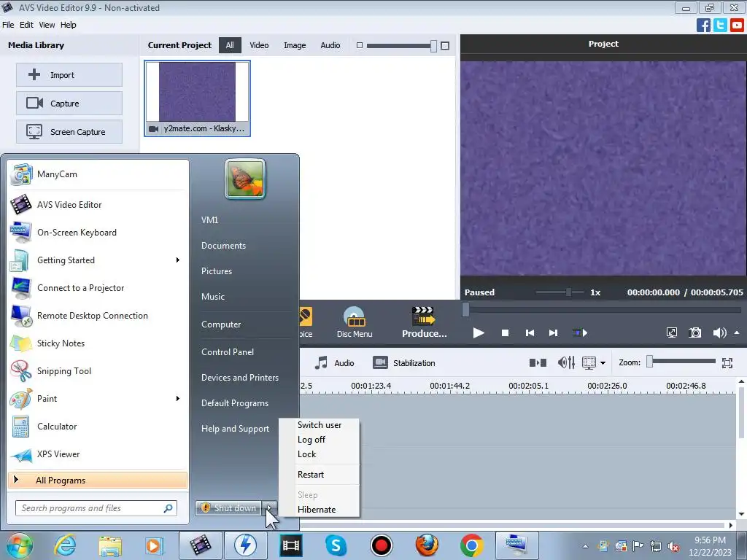Select the y2mate.com Klasky video thumbnail
Screen dimensions: 747x560
197,98
